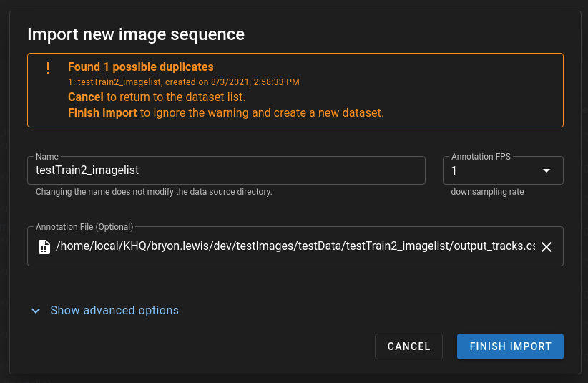588x383 pixels.
Task: Click the Annotation FPS field label
Action: (x=481, y=157)
